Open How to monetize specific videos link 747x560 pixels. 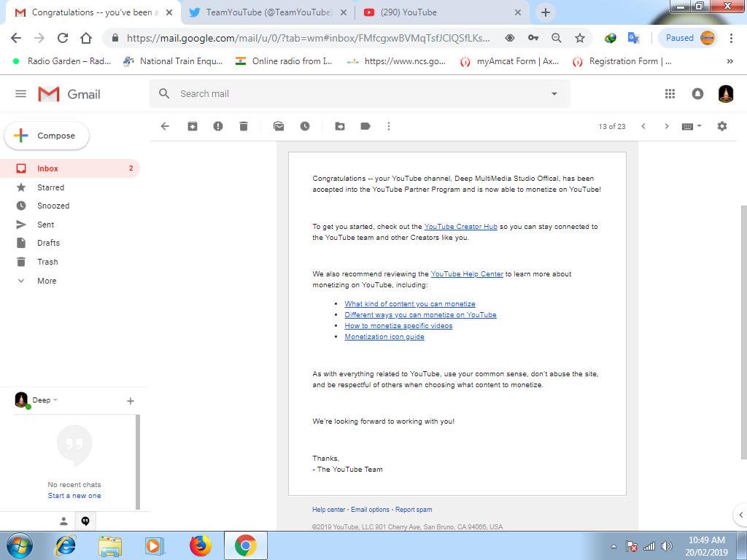(x=398, y=326)
